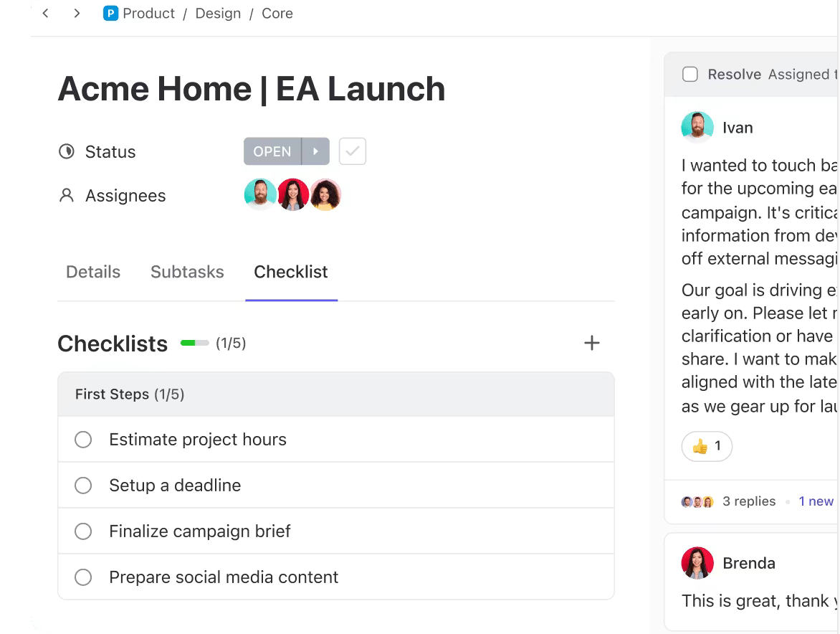Check off Estimate project hours

click(83, 440)
